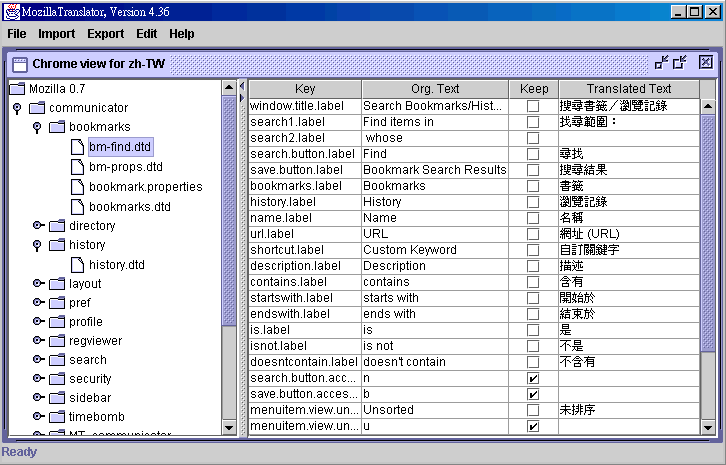Check Keep box for url.label row
The image size is (726, 465).
[x=533, y=234]
